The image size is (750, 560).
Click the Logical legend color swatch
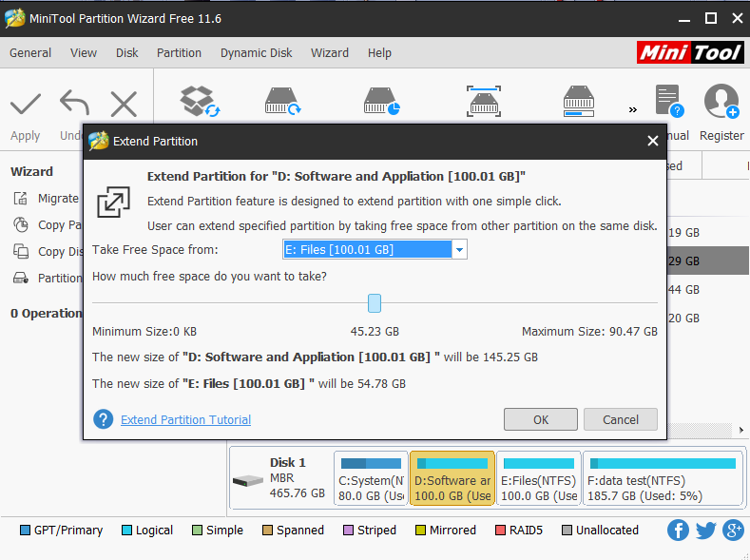pyautogui.click(x=126, y=530)
